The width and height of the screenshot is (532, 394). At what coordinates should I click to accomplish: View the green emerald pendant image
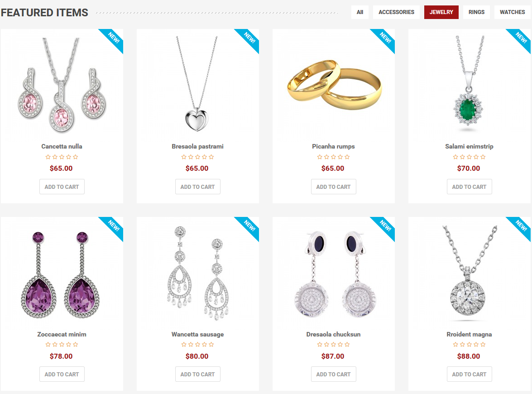pyautogui.click(x=469, y=83)
